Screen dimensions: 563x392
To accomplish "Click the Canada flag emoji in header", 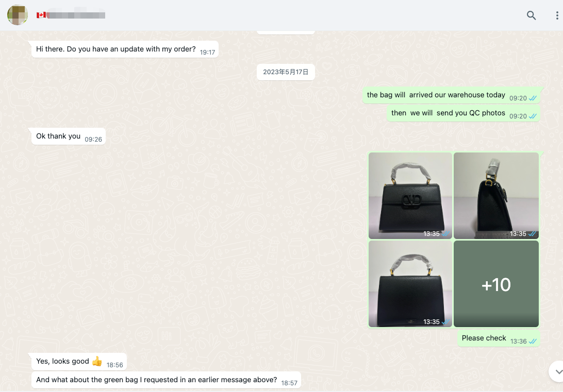I will [x=41, y=15].
